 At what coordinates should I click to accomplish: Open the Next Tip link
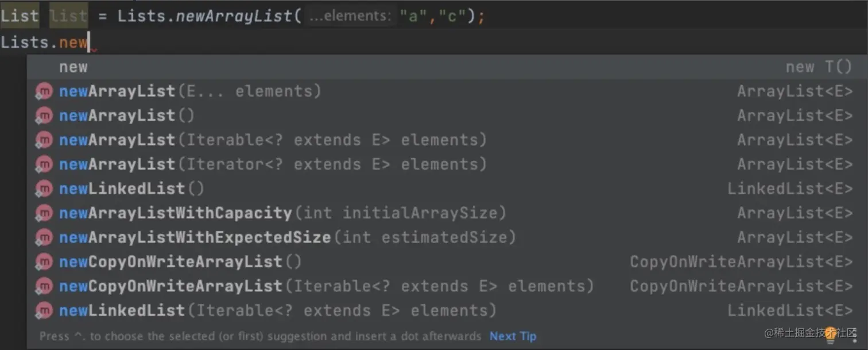point(513,336)
